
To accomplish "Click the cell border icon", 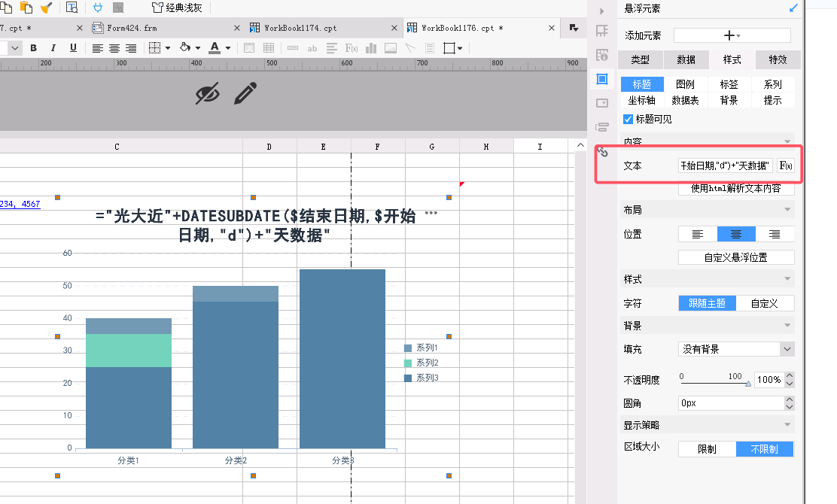I will (x=154, y=48).
